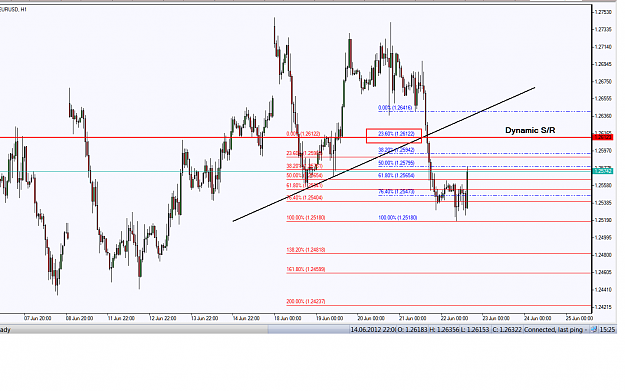Select the blue 61.80% (1.25654) Fibonacci label
This screenshot has width=625, height=391.
pyautogui.click(x=396, y=175)
